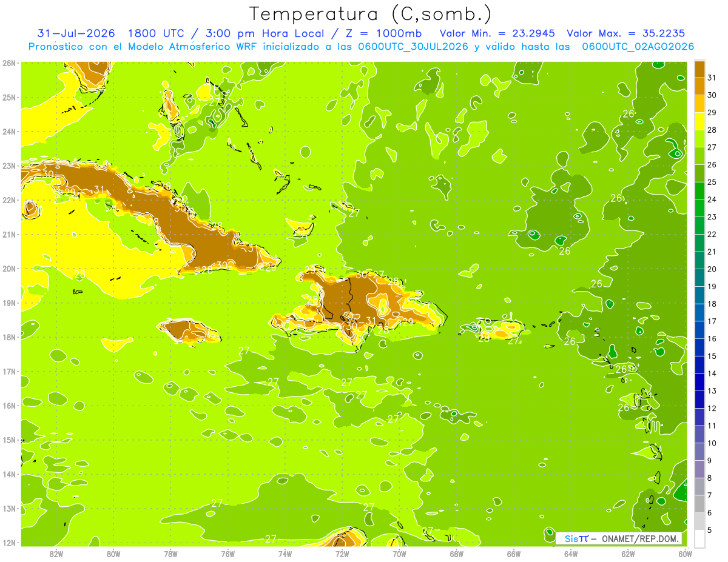Click legend swatch between 27 and 28

(699, 138)
